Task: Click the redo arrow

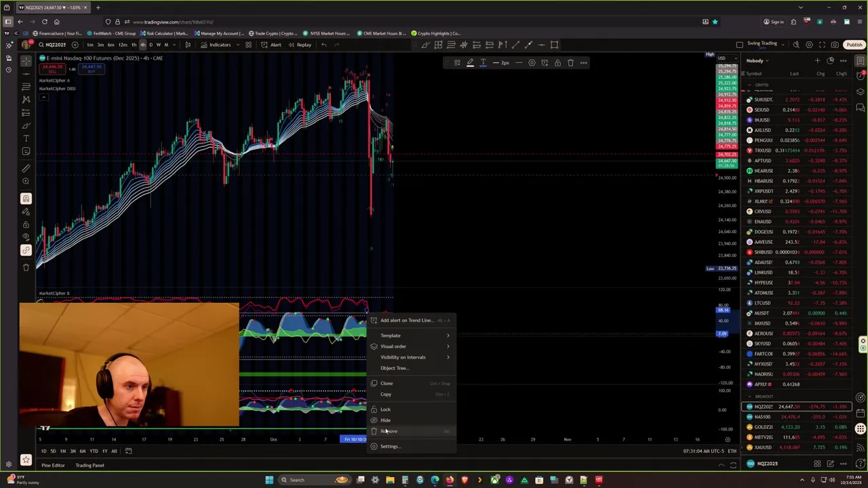Action: (338, 45)
